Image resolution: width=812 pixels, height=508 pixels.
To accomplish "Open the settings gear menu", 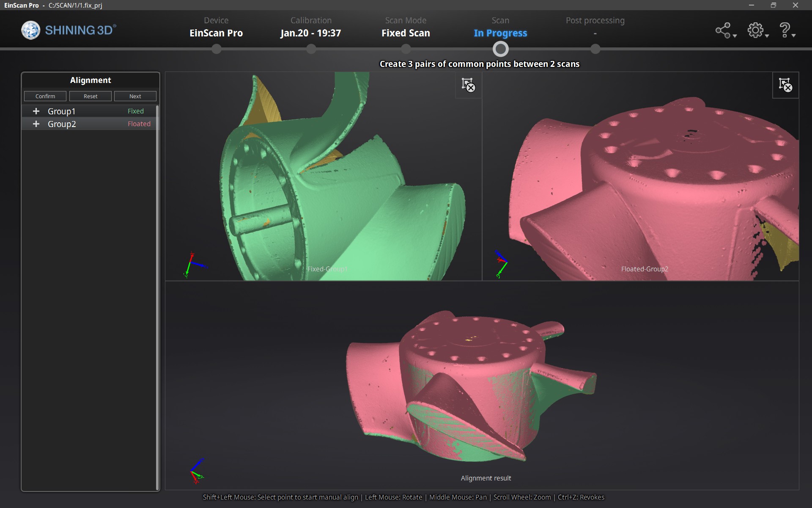I will pos(755,30).
